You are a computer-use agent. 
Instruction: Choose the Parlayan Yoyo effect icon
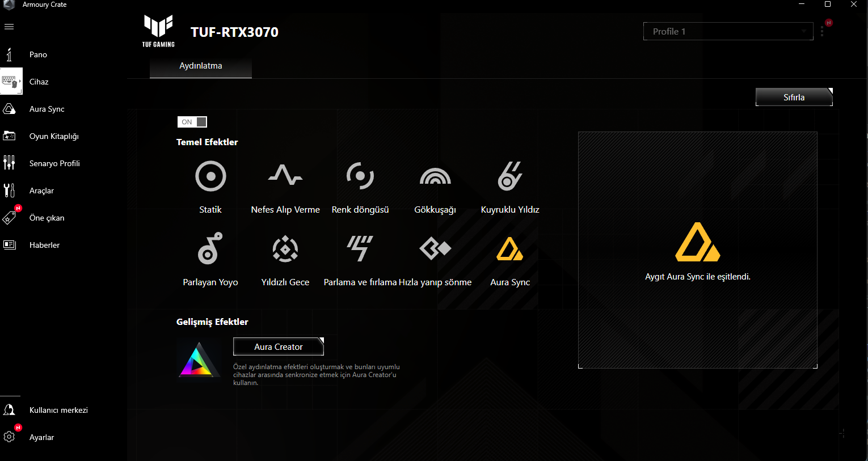(210, 248)
